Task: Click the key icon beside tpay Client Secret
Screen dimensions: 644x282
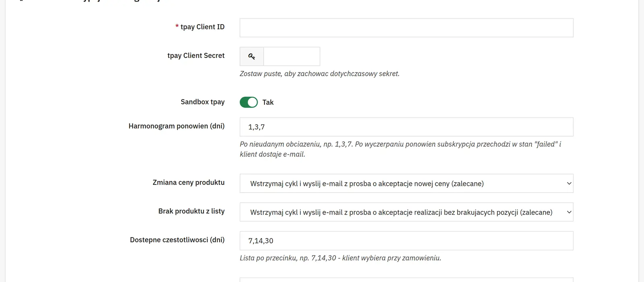Action: click(x=252, y=56)
